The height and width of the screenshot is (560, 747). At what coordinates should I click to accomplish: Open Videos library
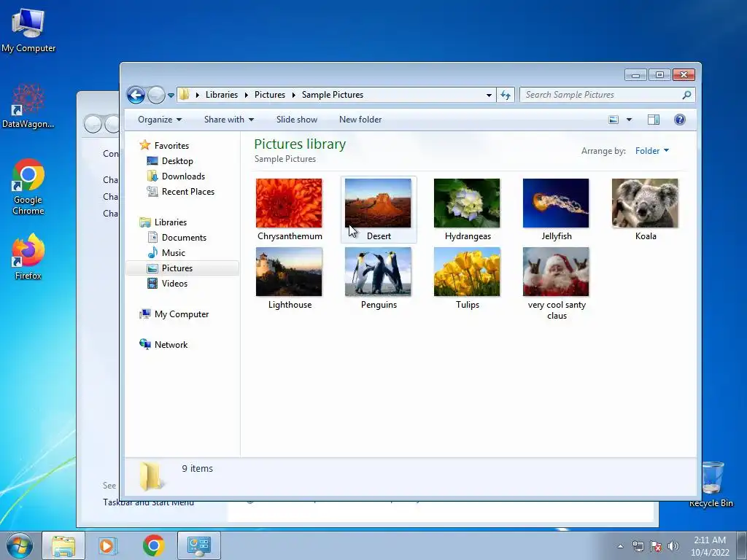coord(174,284)
